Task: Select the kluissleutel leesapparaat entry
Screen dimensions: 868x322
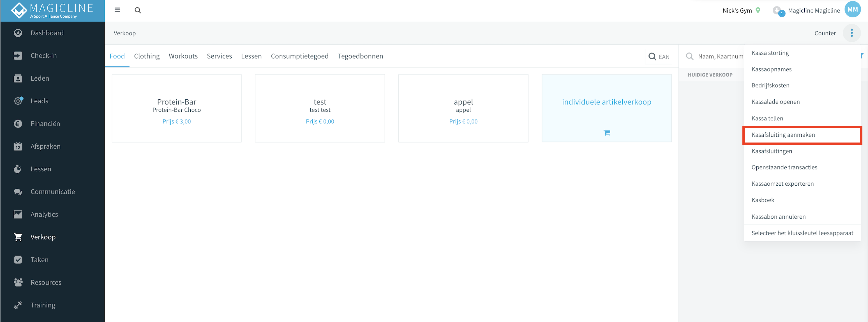Action: [802, 233]
